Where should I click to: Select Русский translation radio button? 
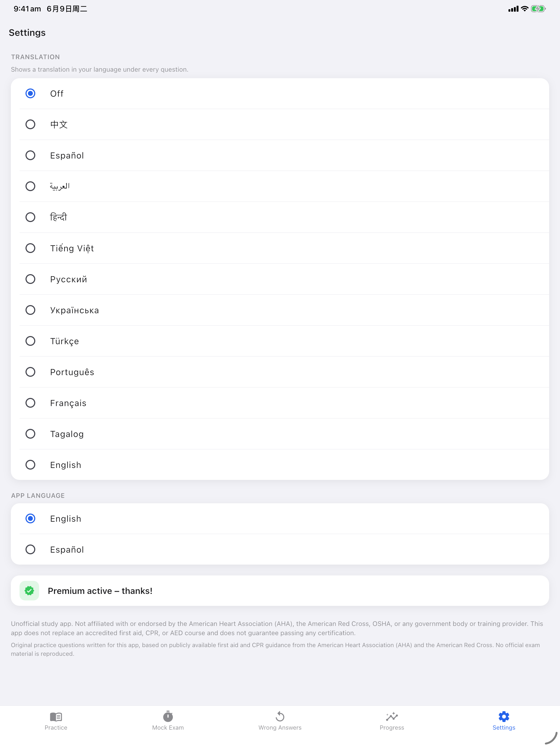pyautogui.click(x=30, y=279)
